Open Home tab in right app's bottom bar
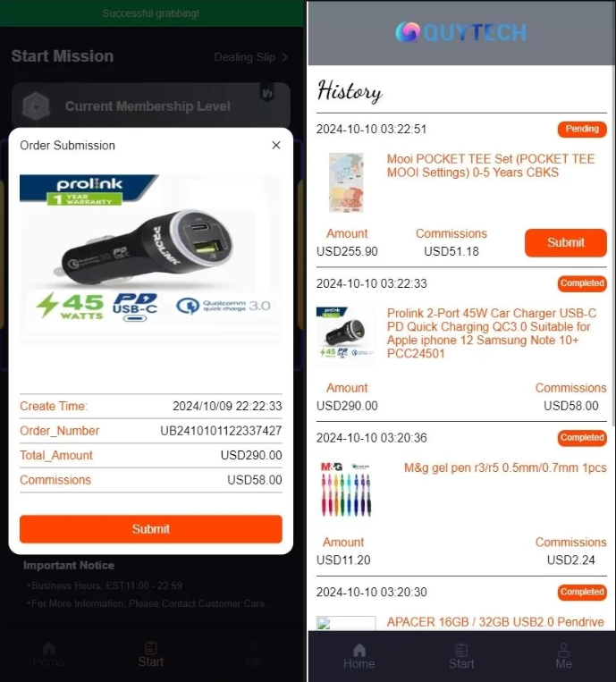This screenshot has width=616, height=682. [x=359, y=656]
